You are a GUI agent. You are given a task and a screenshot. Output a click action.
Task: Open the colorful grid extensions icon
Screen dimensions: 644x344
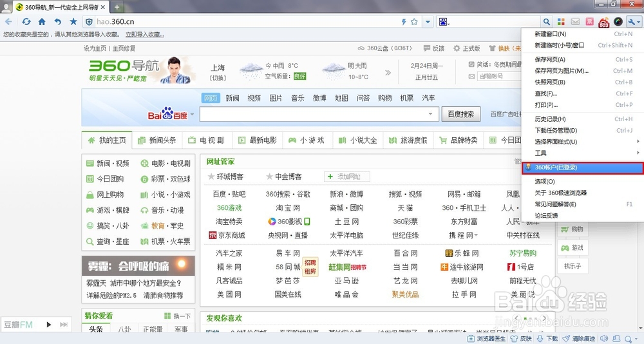click(561, 22)
